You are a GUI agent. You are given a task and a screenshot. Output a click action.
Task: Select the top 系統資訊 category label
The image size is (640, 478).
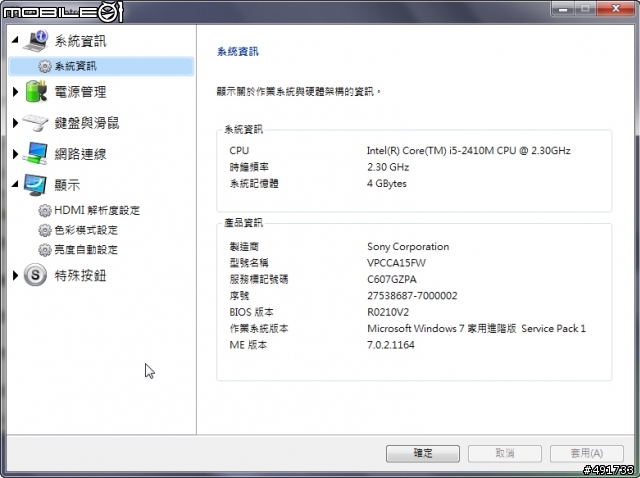pos(80,41)
